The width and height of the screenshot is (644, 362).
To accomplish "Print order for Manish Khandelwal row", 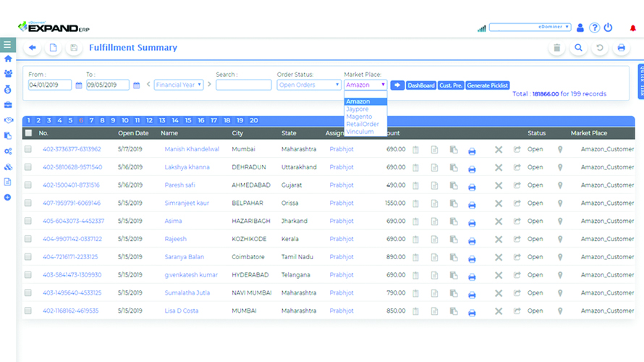I will tap(472, 150).
